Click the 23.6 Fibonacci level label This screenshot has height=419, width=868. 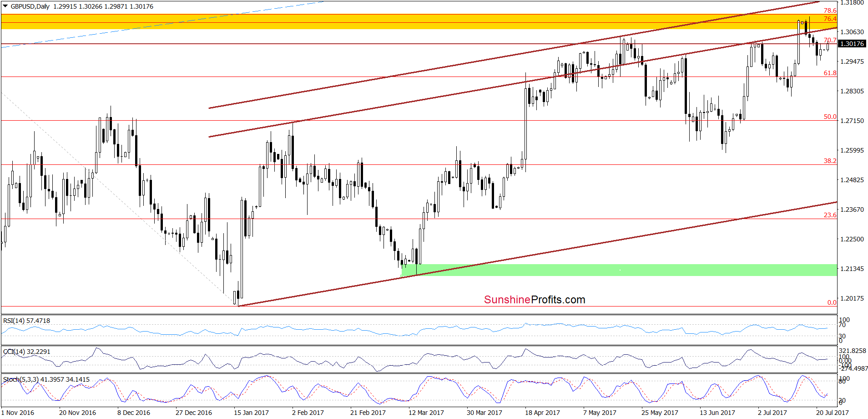point(830,215)
